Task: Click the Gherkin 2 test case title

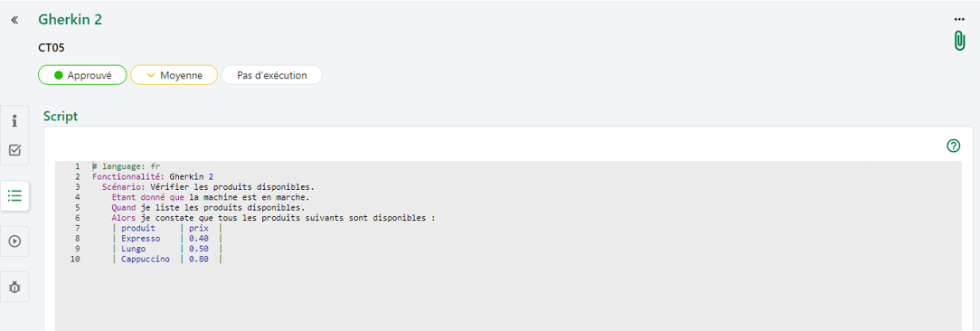Action: click(70, 19)
